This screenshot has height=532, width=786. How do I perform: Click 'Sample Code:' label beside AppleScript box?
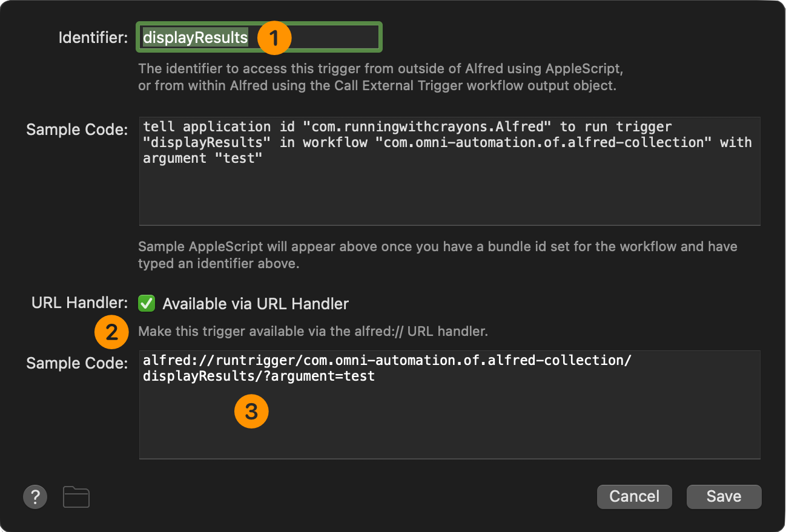[x=78, y=130]
